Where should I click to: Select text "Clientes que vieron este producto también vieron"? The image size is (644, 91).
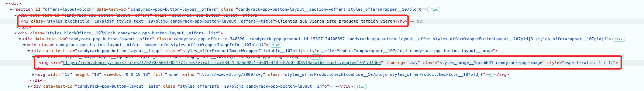pos(336,21)
